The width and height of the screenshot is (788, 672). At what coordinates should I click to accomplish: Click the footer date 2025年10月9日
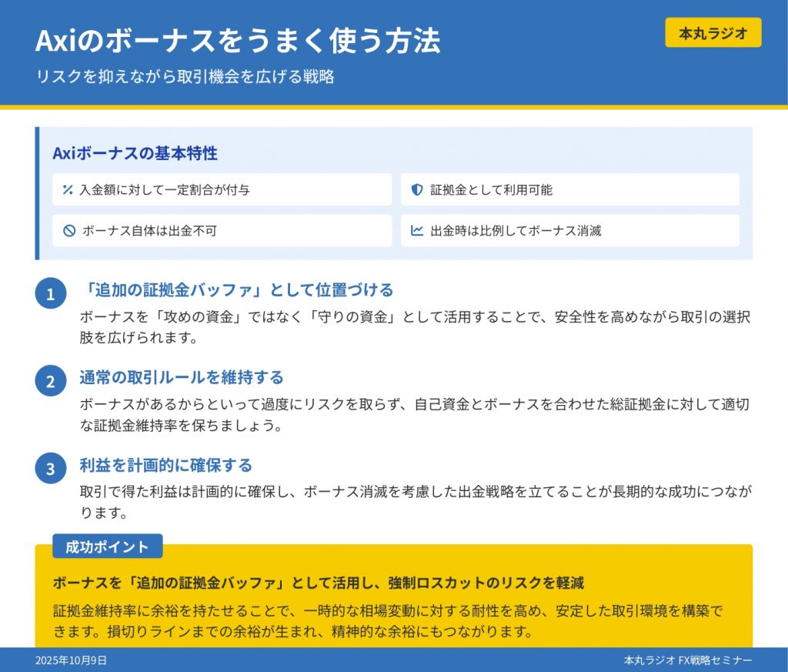tap(71, 660)
